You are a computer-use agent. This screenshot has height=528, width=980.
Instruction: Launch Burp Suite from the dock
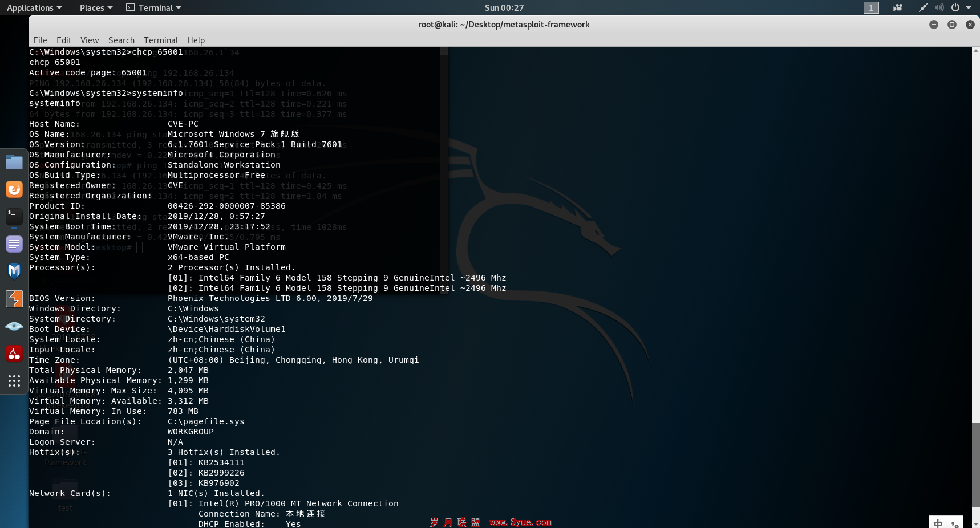[14, 299]
